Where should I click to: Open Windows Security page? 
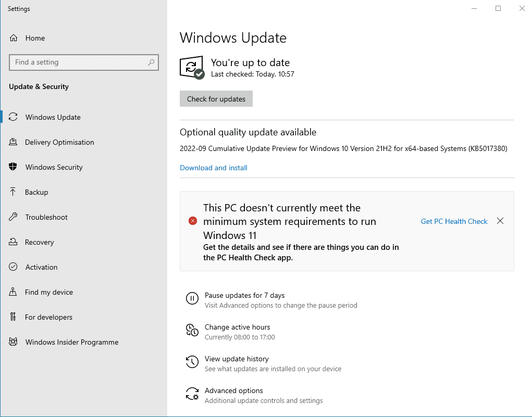tap(84, 167)
